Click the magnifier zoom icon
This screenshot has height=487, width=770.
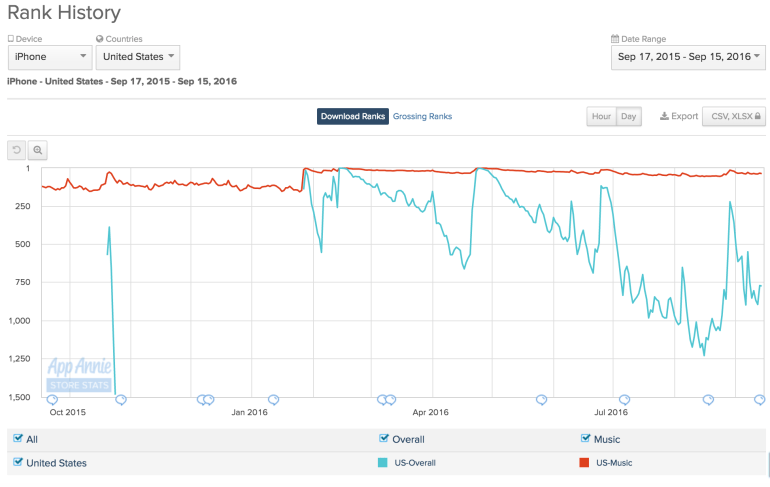click(38, 150)
